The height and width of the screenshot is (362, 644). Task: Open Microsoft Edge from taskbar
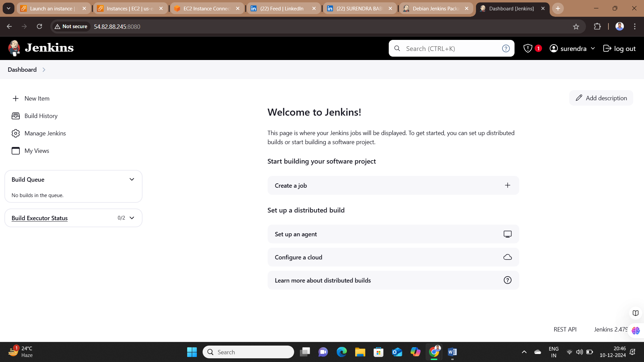point(341,352)
